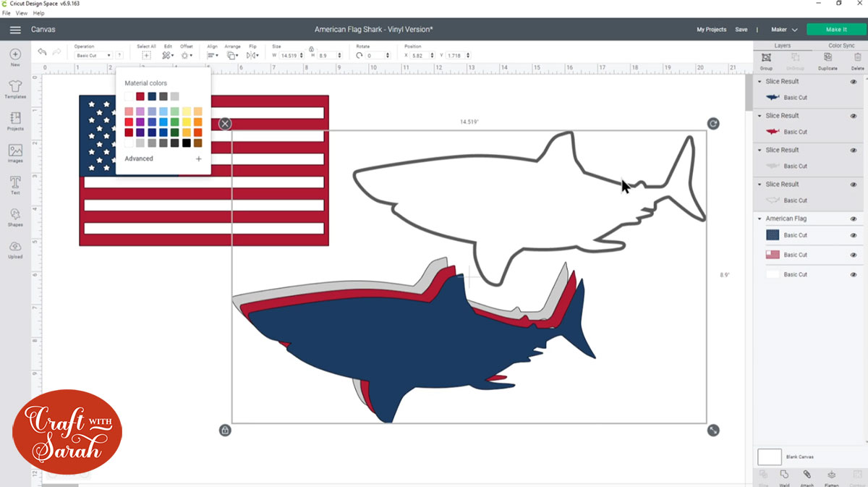Screen dimensions: 868x487
Task: Open the Maker machine dropdown
Action: point(786,29)
